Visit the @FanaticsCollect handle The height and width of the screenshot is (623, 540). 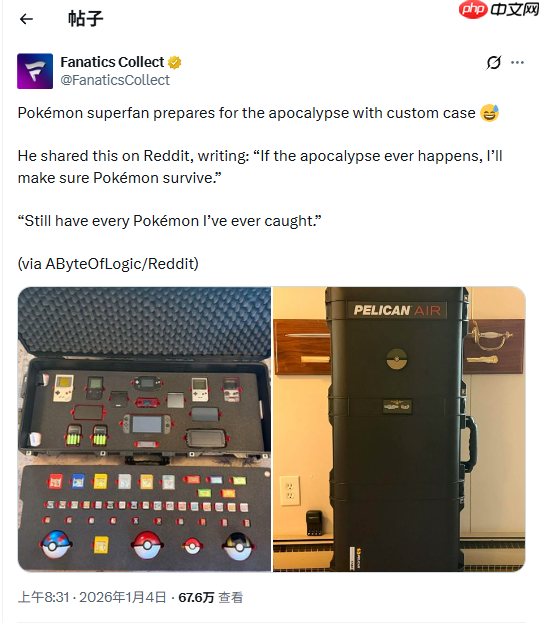click(115, 80)
